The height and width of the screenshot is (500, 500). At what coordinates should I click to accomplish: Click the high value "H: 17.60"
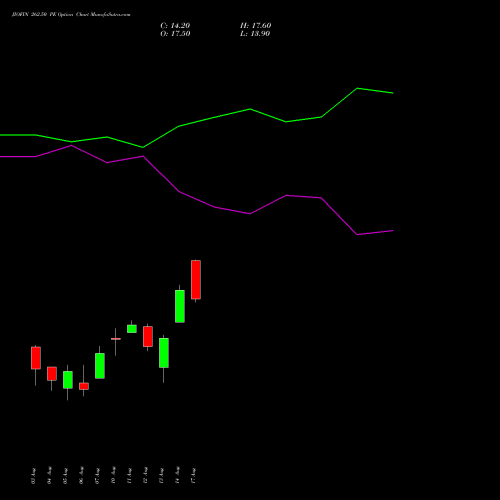click(x=255, y=26)
